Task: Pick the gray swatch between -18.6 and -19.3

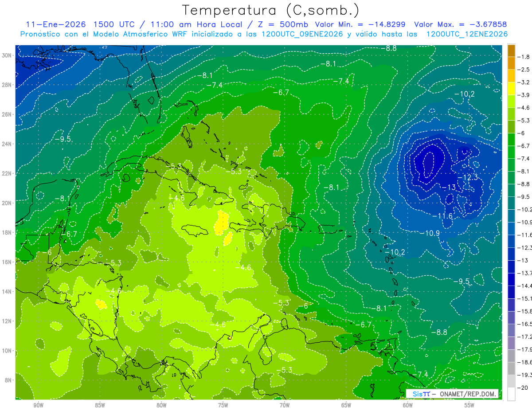Action: pos(511,368)
